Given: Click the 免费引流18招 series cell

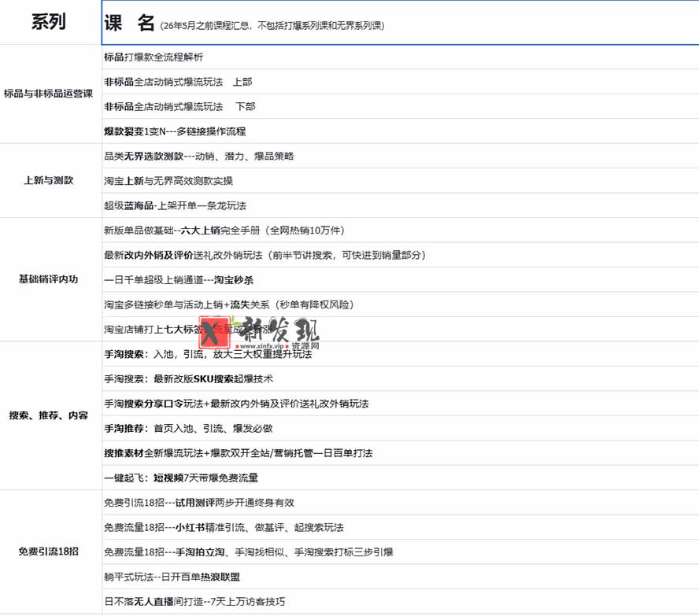Looking at the screenshot, I should [50, 551].
